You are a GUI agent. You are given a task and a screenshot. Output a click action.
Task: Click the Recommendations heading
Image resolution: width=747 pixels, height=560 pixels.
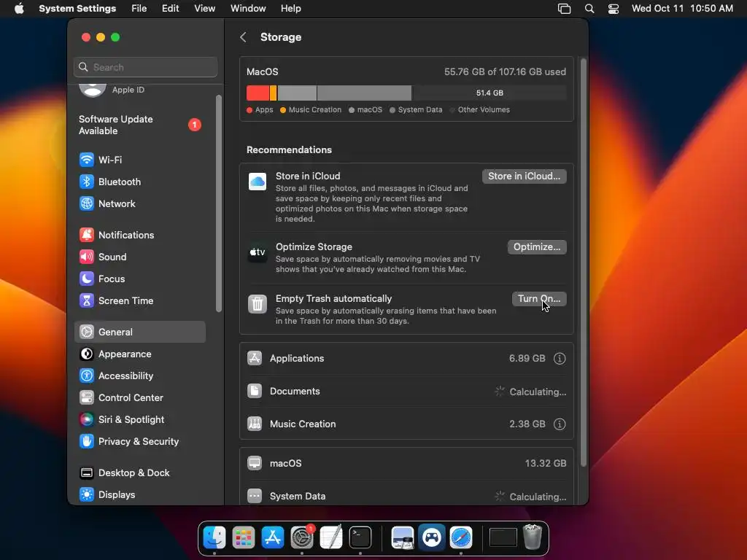[x=289, y=150]
